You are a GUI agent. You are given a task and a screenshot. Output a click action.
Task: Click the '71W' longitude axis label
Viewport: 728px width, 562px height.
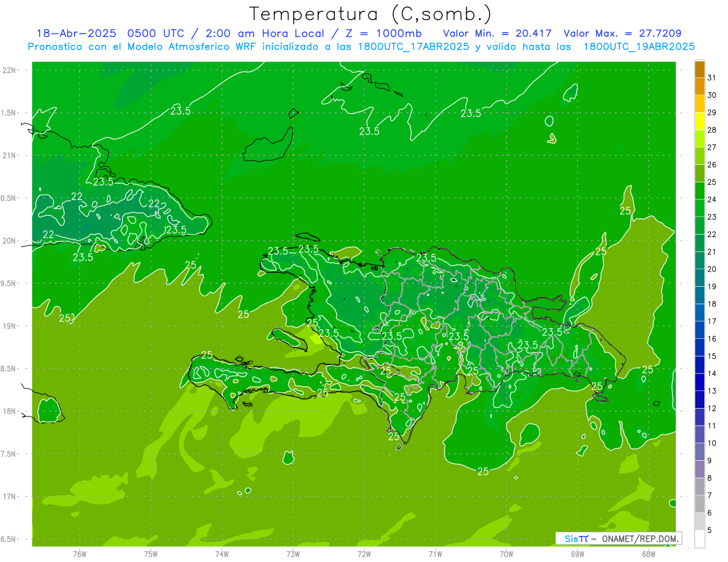[435, 554]
